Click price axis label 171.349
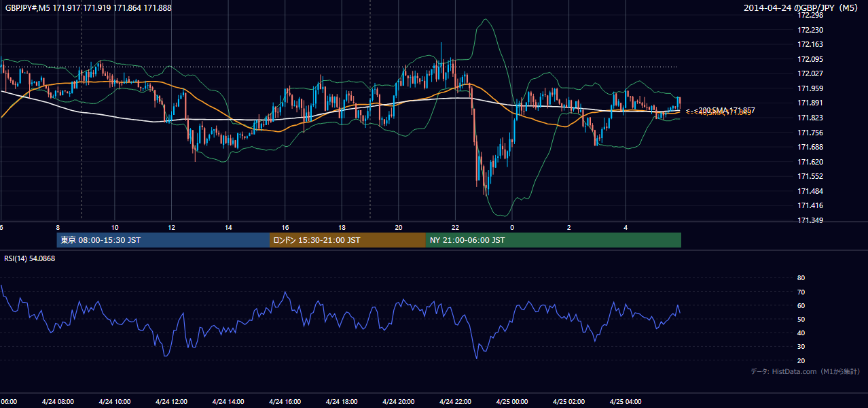Screen dimensions: 868x408 (810, 220)
